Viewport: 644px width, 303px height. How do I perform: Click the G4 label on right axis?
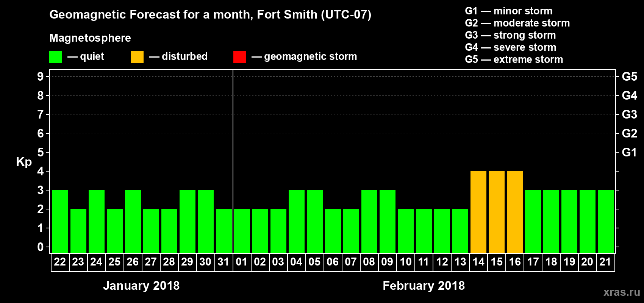(x=630, y=95)
